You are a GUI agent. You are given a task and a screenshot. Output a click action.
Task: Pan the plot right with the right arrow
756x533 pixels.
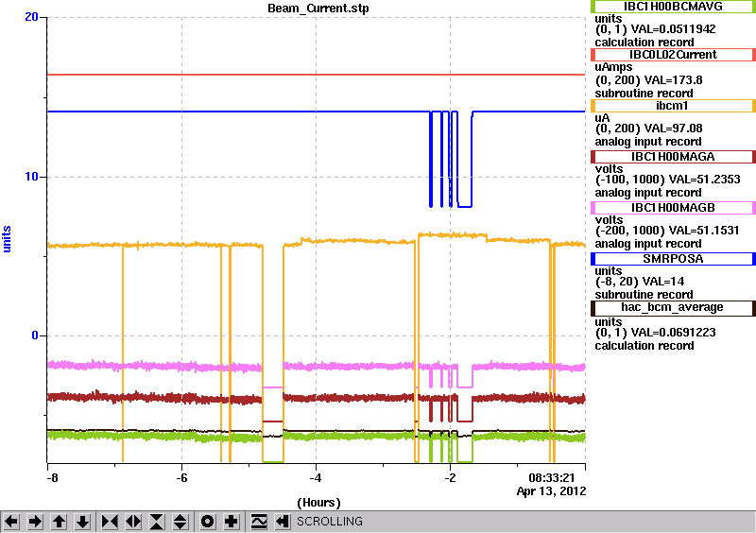tap(35, 522)
